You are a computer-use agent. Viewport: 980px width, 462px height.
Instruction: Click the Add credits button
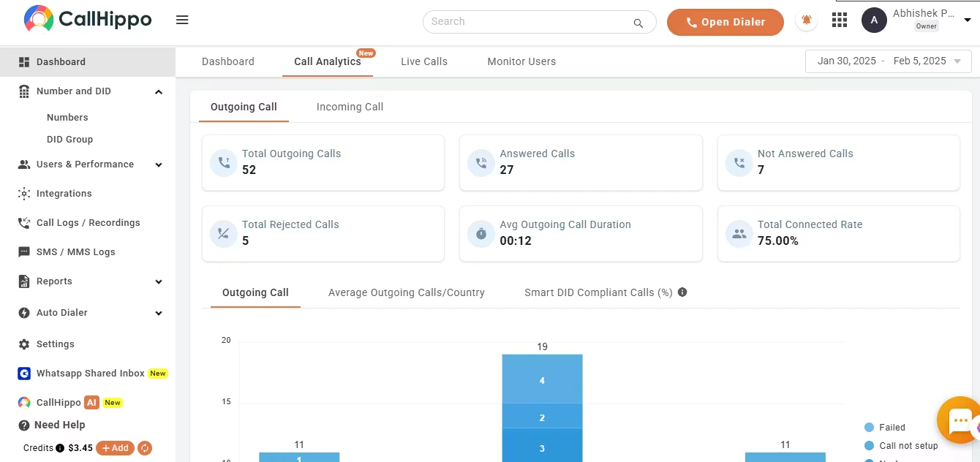[x=115, y=448]
